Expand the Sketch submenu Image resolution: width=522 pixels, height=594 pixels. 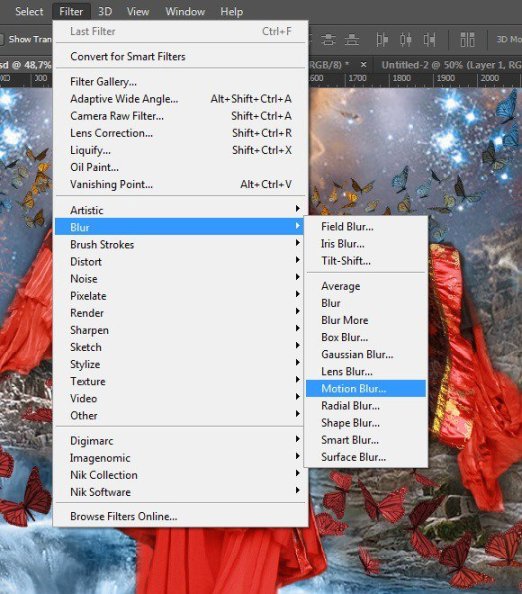[x=180, y=347]
